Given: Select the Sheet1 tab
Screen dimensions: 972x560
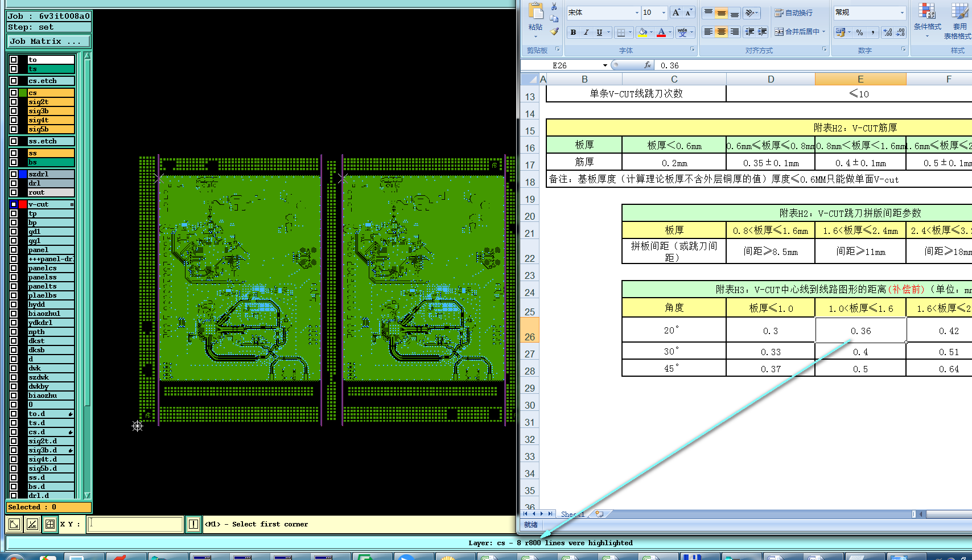Looking at the screenshot, I should pyautogui.click(x=573, y=514).
